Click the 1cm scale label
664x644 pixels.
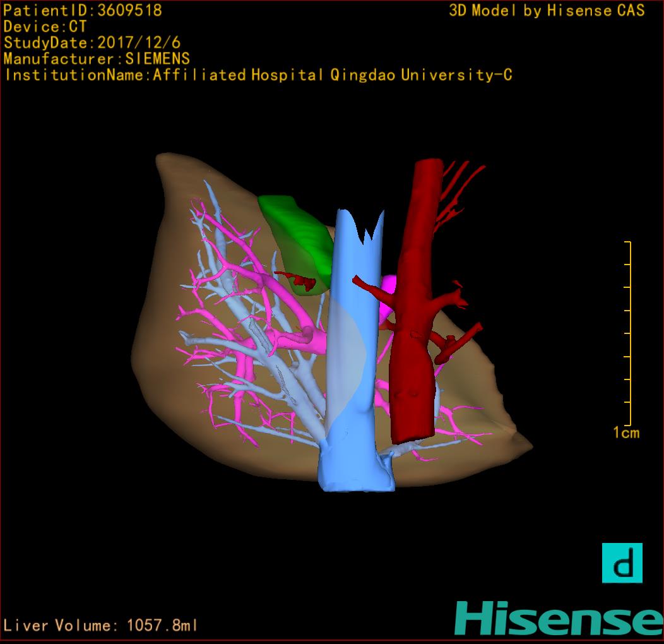626,432
